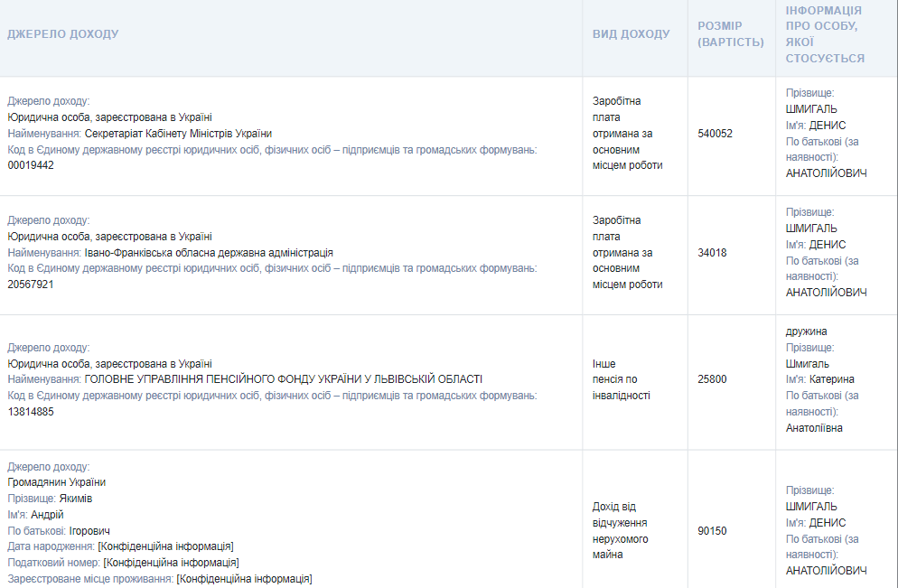Click the income amount 34018
898x588 pixels.
pos(712,253)
